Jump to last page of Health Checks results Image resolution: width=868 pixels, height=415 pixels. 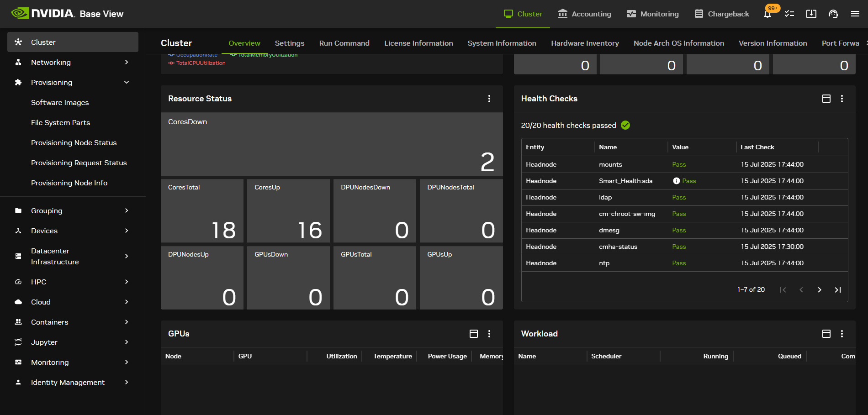pyautogui.click(x=838, y=289)
